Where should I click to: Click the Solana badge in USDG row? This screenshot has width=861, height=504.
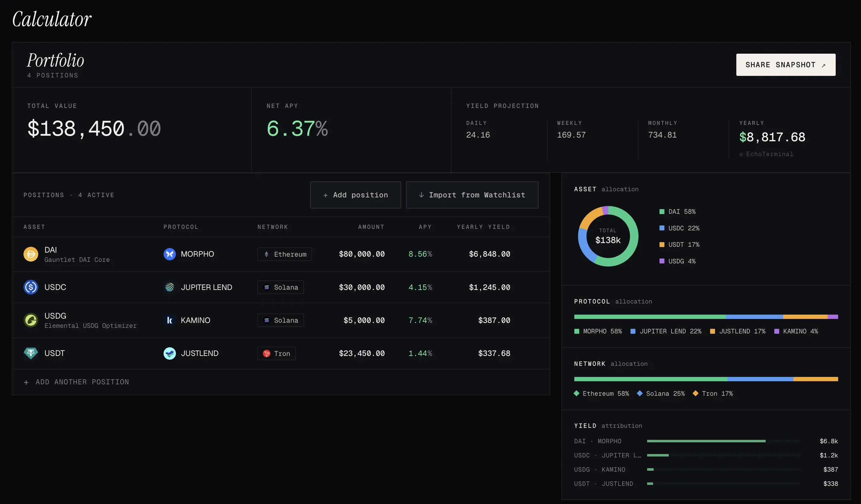click(281, 320)
